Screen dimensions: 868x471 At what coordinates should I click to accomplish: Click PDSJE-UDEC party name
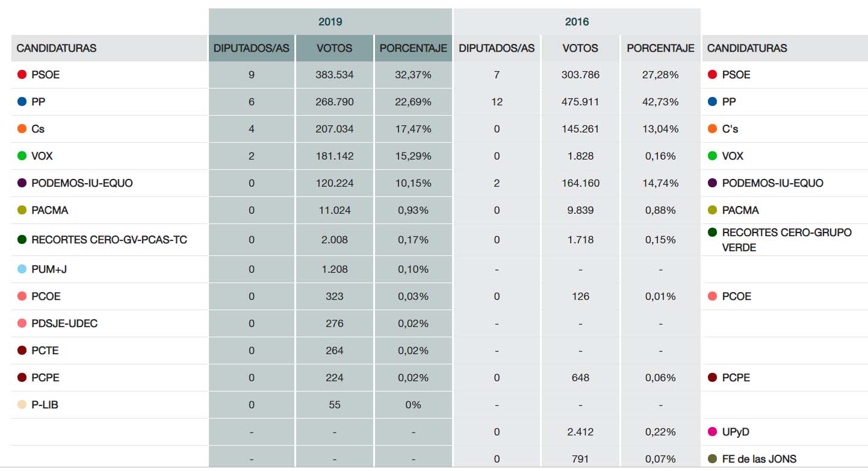click(x=64, y=323)
